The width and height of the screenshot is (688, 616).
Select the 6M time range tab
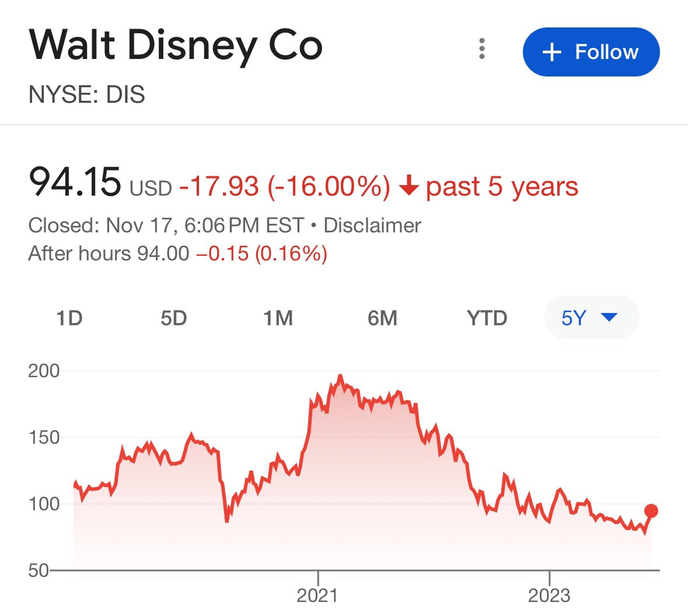[382, 318]
